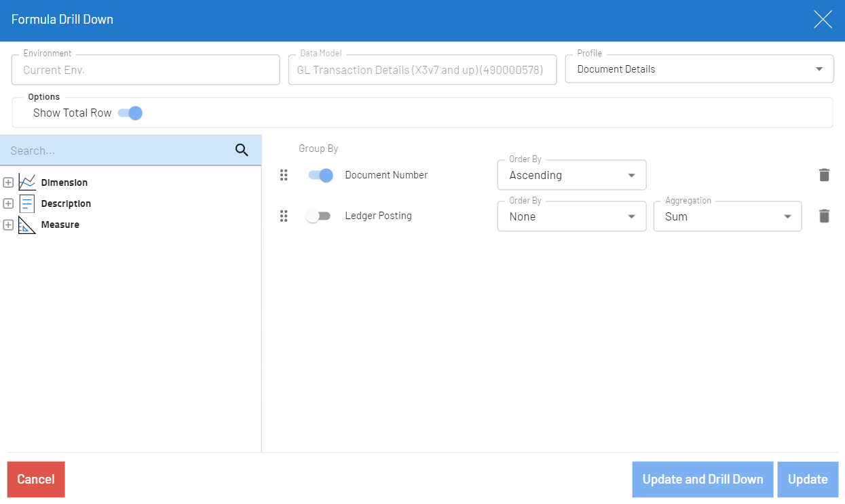Click the Measure ruler icon
This screenshot has height=504, width=845.
(x=27, y=225)
